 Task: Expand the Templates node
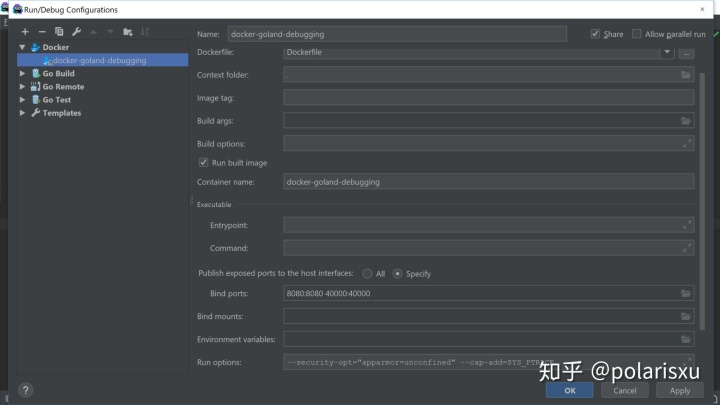(x=22, y=113)
